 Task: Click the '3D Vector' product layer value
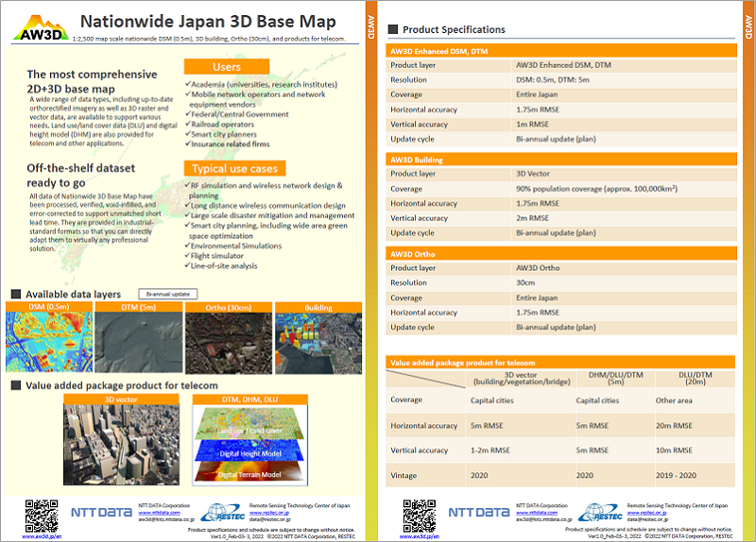(533, 174)
